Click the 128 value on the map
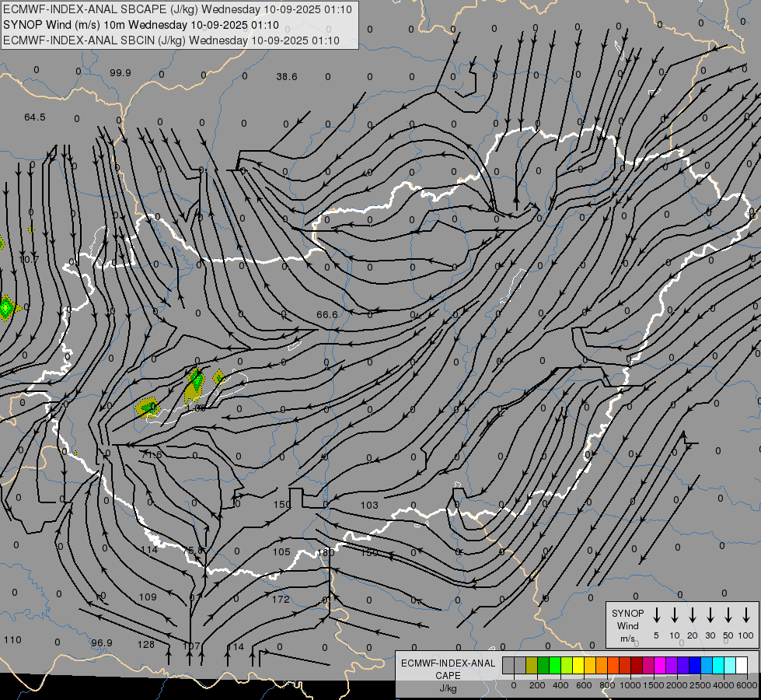This screenshot has width=761, height=700. [145, 644]
